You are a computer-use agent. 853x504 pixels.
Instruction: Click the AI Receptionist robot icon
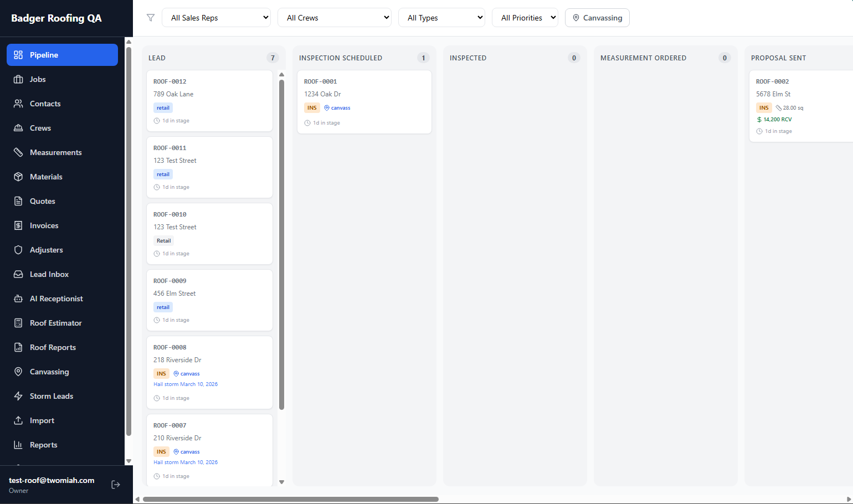point(18,299)
